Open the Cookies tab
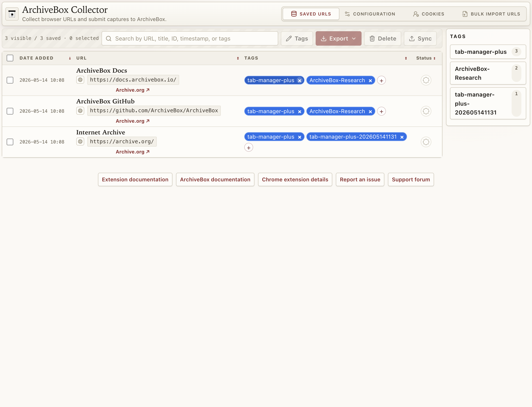 [428, 14]
